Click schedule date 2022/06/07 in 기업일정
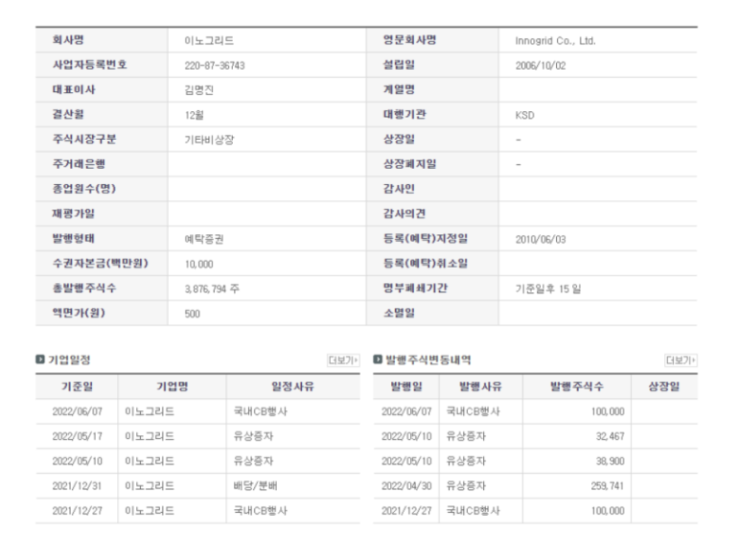Image resolution: width=741 pixels, height=560 pixels. 77,411
